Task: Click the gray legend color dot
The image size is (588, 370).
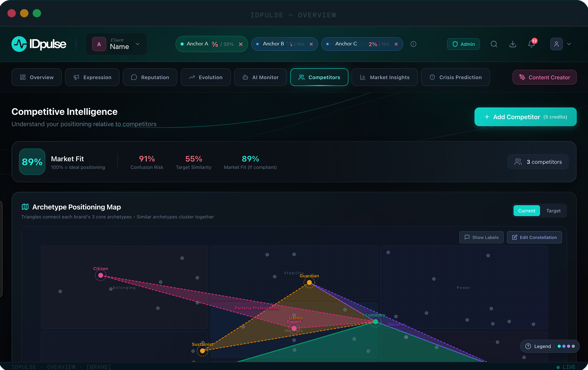Action: [x=573, y=346]
